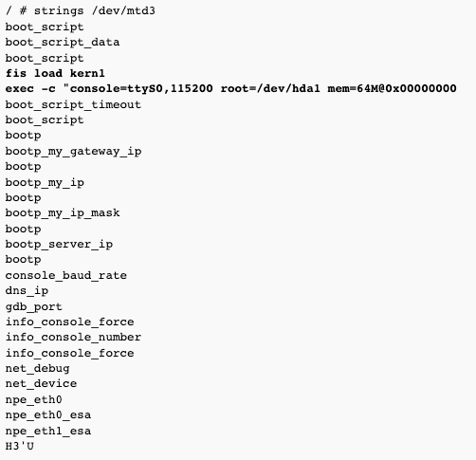Click the 'dns_ip' line
Viewport: 476px width, 460px height.
pyautogui.click(x=27, y=291)
